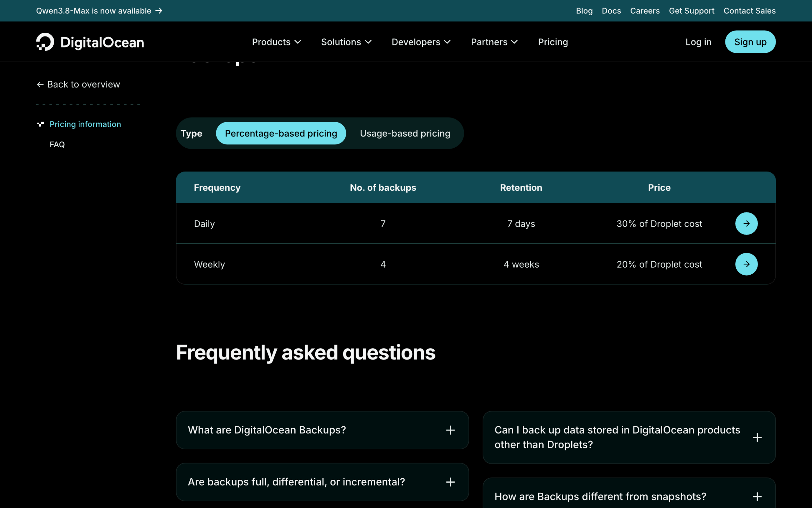
Task: Expand 'What are DigitalOcean Backups?' question
Action: click(x=322, y=430)
